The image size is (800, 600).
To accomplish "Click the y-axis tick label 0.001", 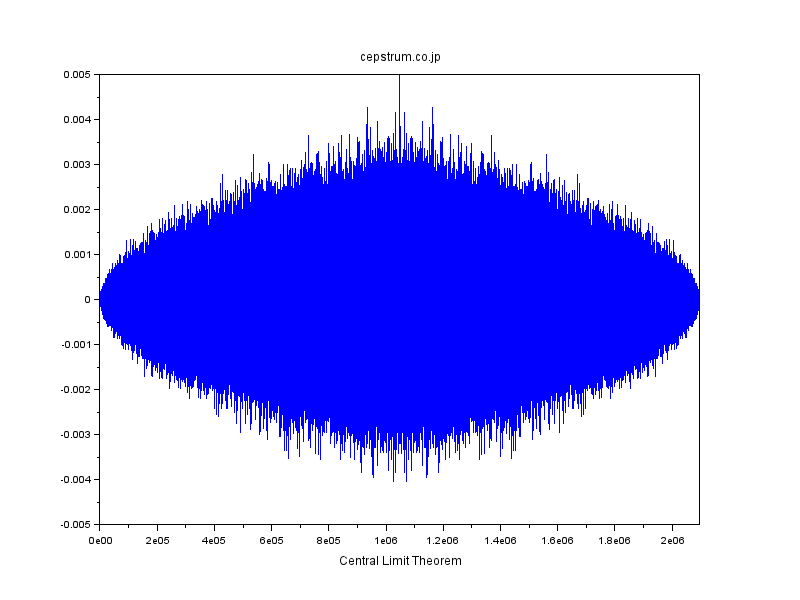I will point(77,254).
